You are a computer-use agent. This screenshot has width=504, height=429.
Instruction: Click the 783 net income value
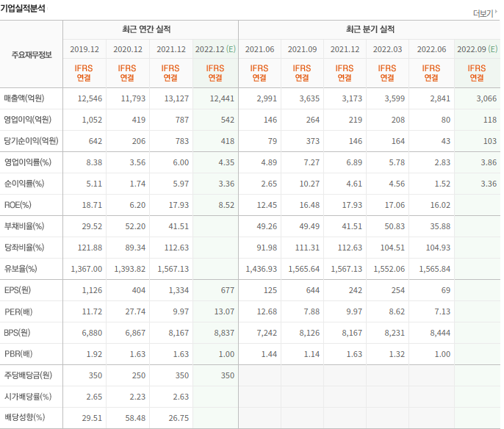(182, 141)
